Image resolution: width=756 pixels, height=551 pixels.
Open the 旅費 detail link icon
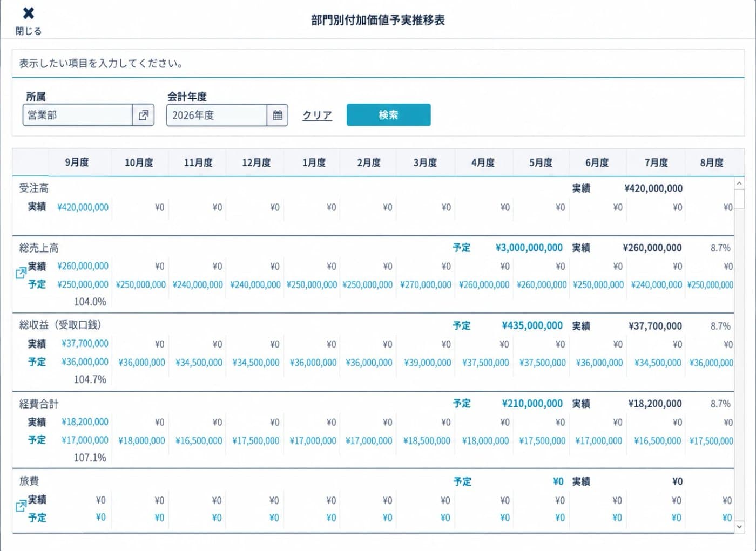[21, 506]
